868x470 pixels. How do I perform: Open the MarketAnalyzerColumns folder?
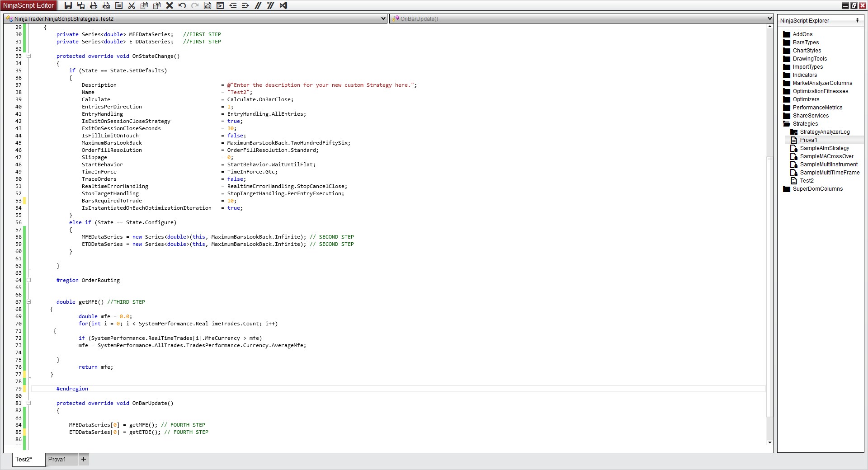[822, 83]
